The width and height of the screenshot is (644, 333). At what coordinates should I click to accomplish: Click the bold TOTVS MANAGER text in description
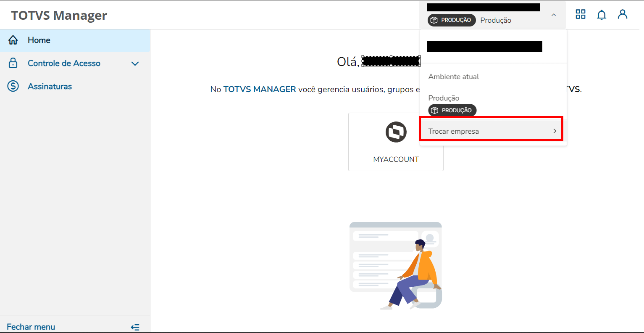coord(260,89)
